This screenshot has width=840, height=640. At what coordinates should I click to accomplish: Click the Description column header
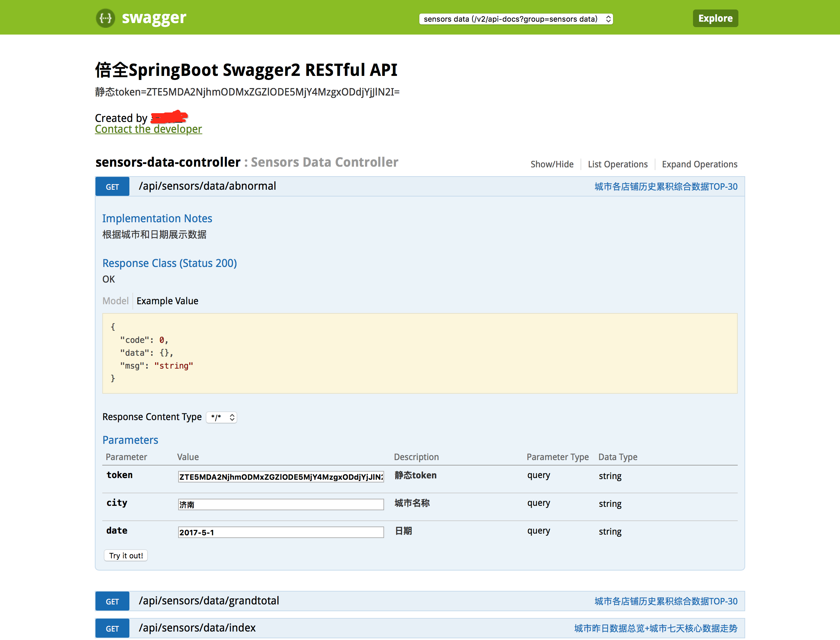pos(416,457)
